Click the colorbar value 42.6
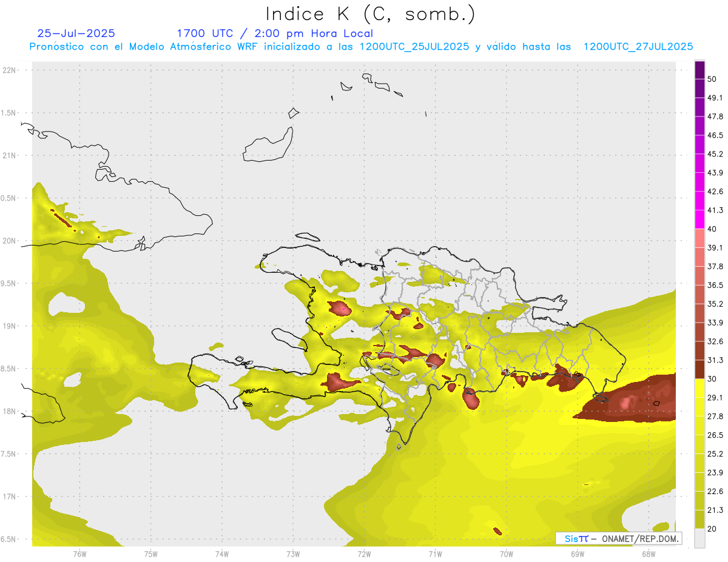The image size is (728, 562). [x=715, y=192]
